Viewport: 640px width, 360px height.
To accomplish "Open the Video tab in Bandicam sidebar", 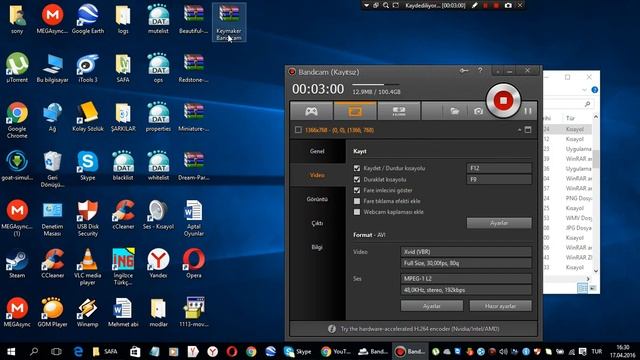I will click(318, 175).
